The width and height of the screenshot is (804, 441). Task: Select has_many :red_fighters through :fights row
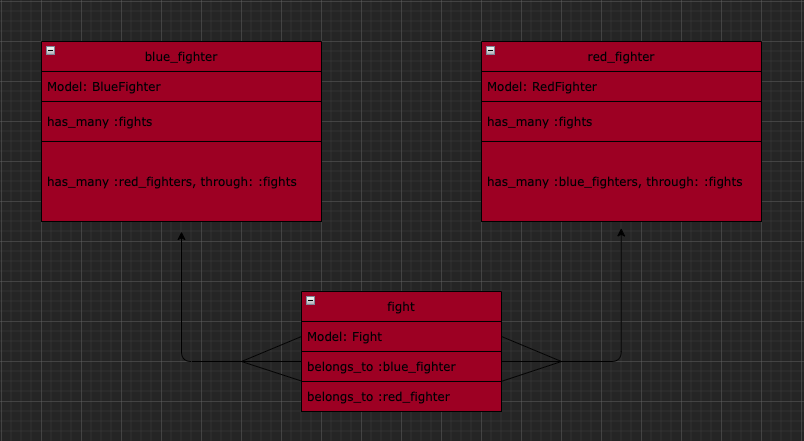point(182,182)
